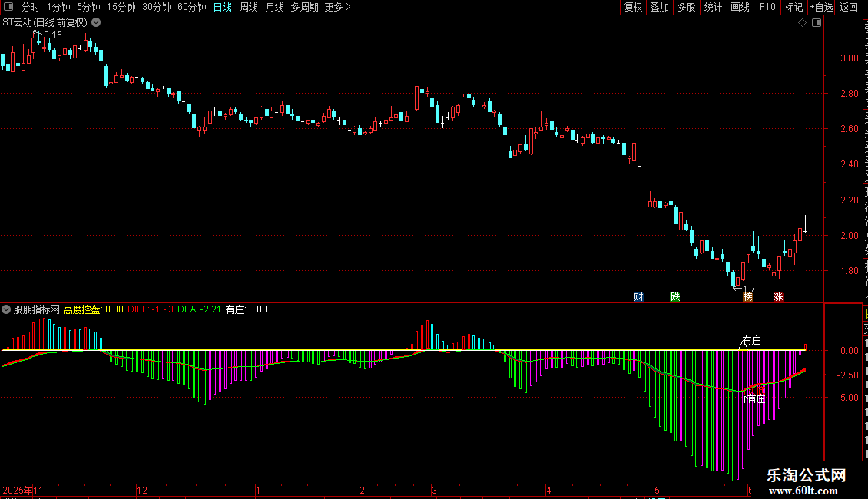This screenshot has width=868, height=499.
Task: Switch to 月线 monthly chart
Action: click(274, 7)
